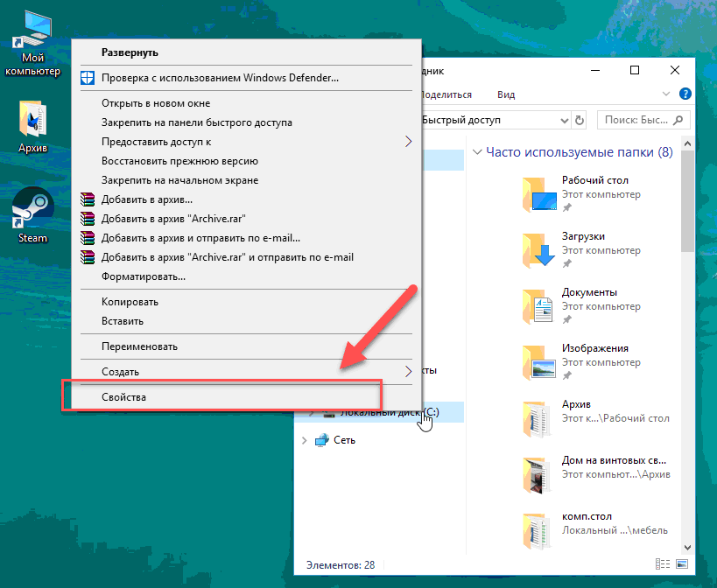Maximize the Explorer window
Image resolution: width=717 pixels, height=588 pixels.
635,70
